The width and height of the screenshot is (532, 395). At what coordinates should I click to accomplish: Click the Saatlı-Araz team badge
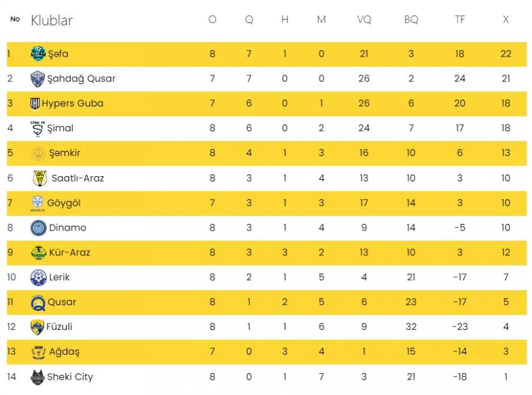40,178
